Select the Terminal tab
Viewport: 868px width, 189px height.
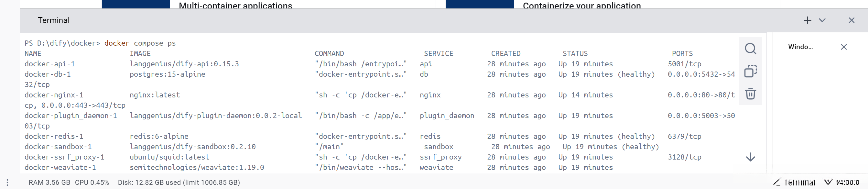(54, 20)
